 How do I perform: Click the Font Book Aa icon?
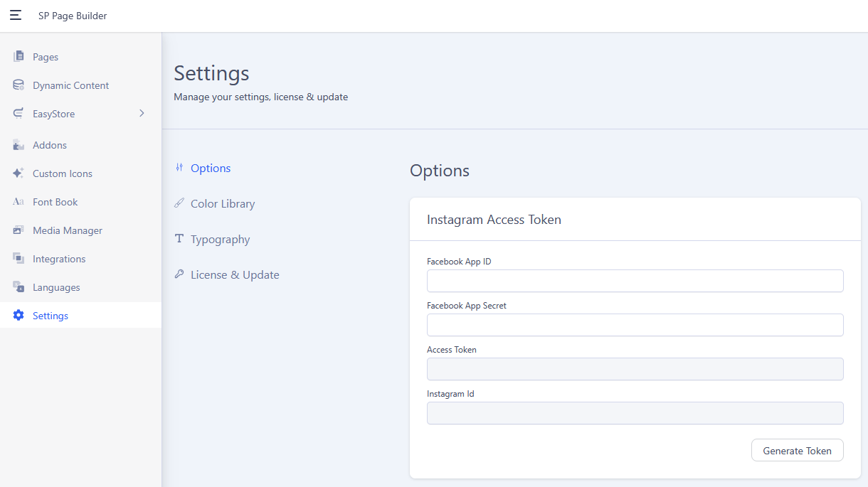point(18,202)
